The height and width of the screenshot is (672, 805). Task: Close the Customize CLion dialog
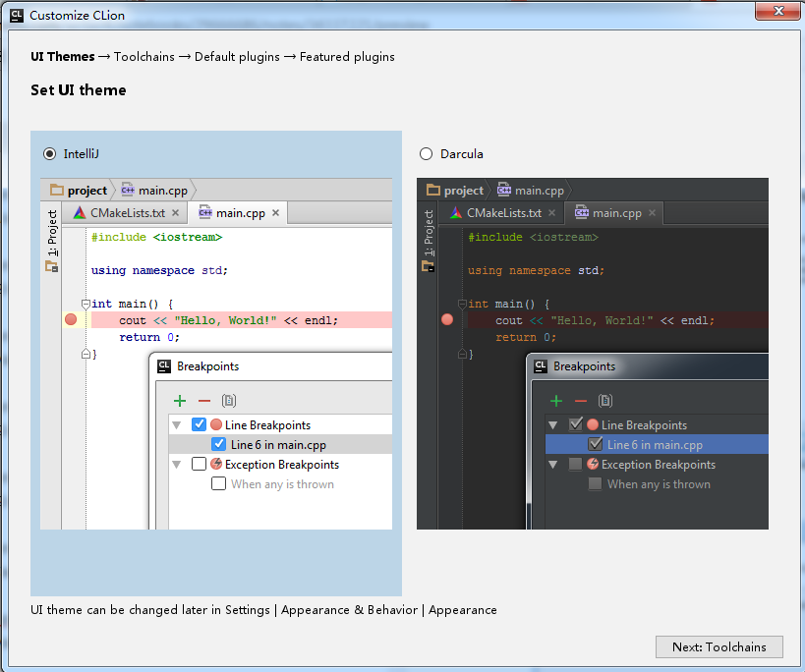(777, 11)
